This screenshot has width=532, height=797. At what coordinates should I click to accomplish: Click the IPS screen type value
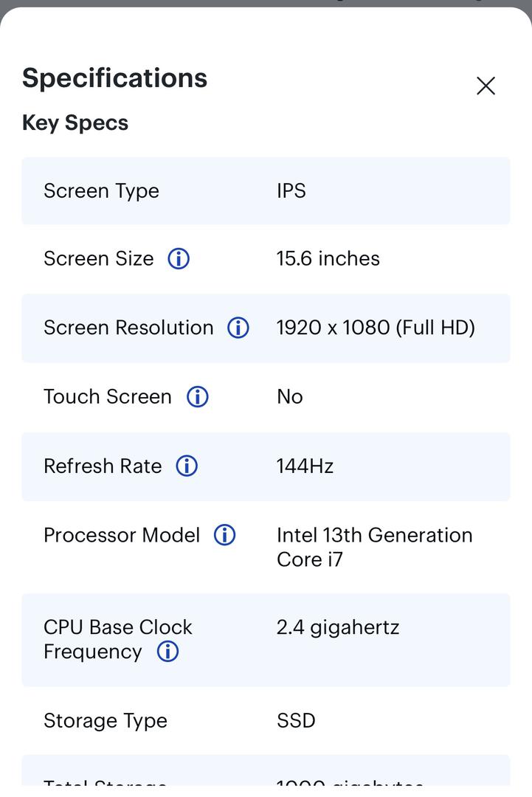click(291, 191)
